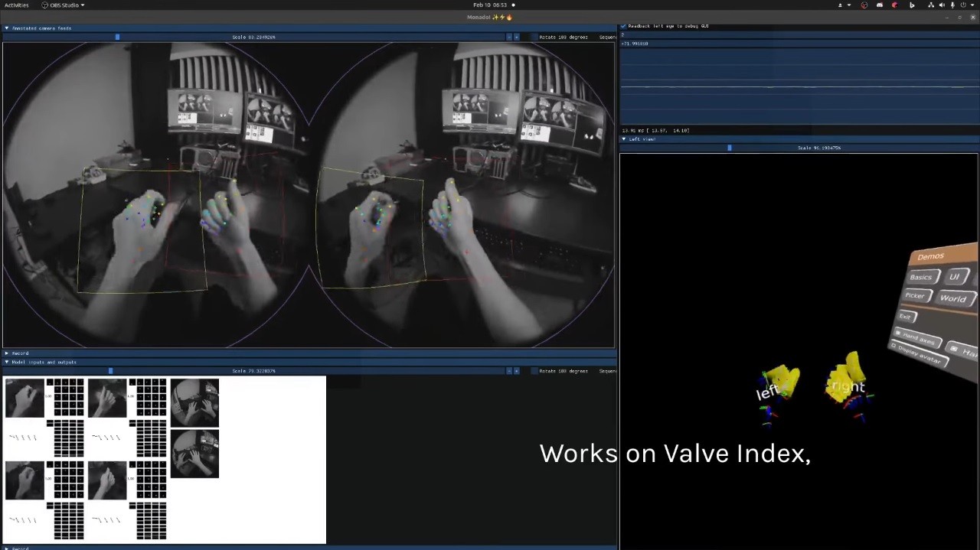Open the power menu icon
The width and height of the screenshot is (980, 550).
coord(963,5)
